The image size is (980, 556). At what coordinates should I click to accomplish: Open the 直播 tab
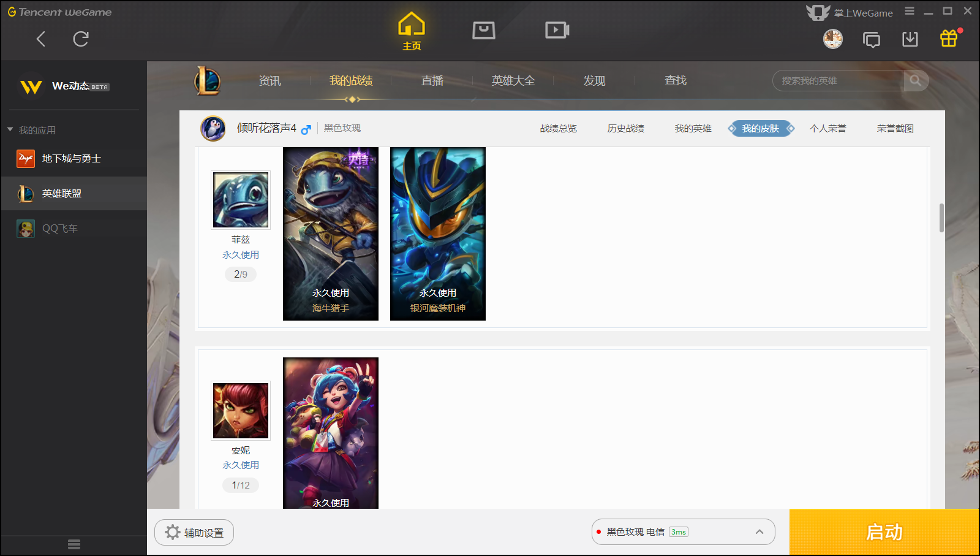coord(432,81)
